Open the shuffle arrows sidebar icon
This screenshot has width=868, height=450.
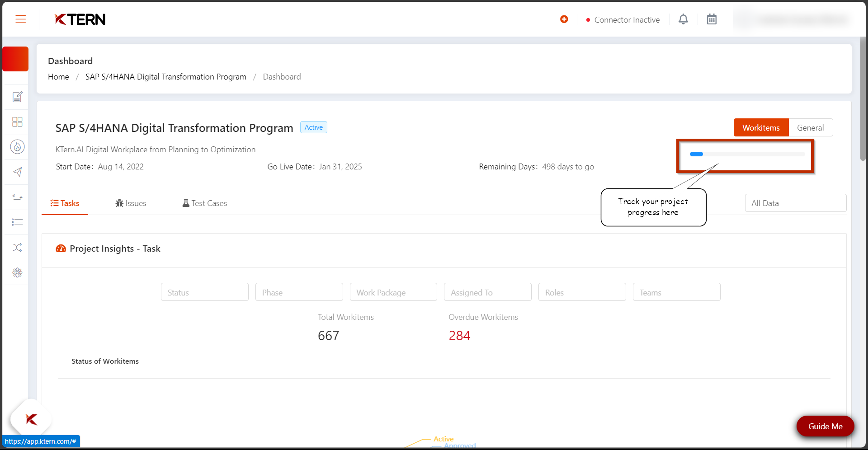click(x=17, y=247)
